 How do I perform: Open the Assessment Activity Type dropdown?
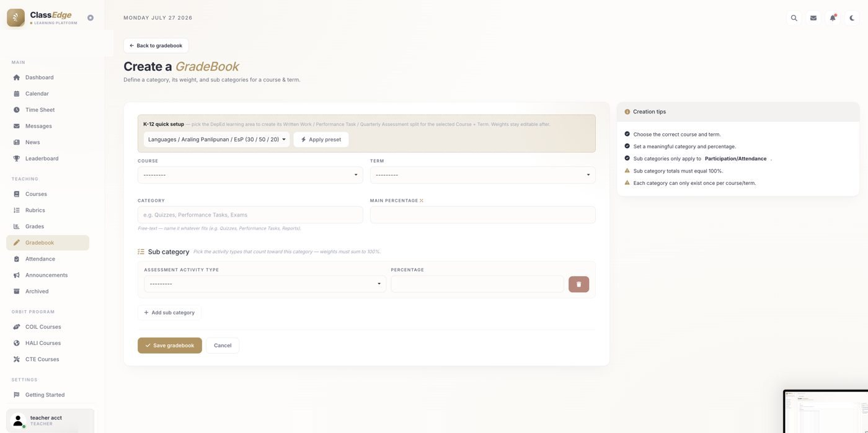[265, 284]
